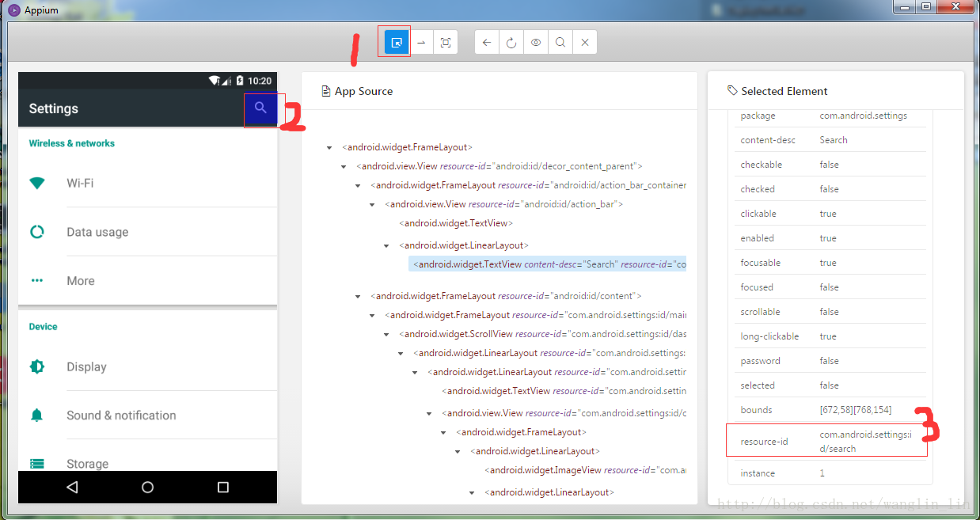Click App Source panel heading
980x520 pixels.
pos(364,91)
